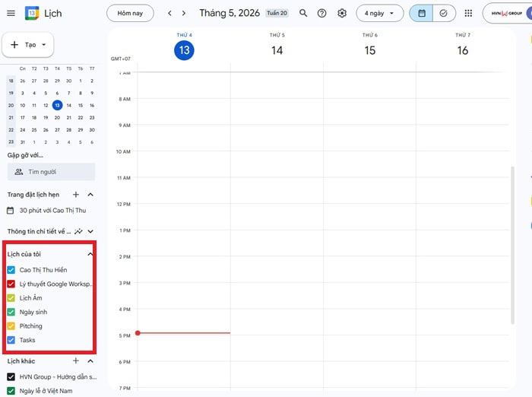The image size is (532, 397).
Task: Toggle HVN Group calendar checkbox
Action: coord(11,377)
